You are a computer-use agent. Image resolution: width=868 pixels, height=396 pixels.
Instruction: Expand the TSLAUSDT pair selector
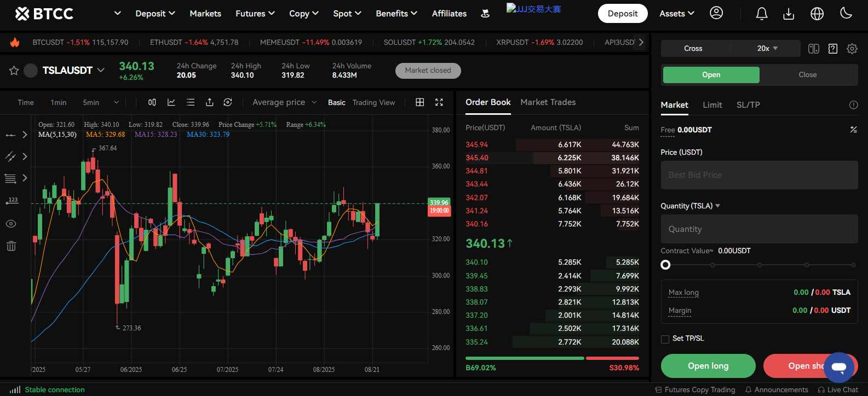click(101, 71)
